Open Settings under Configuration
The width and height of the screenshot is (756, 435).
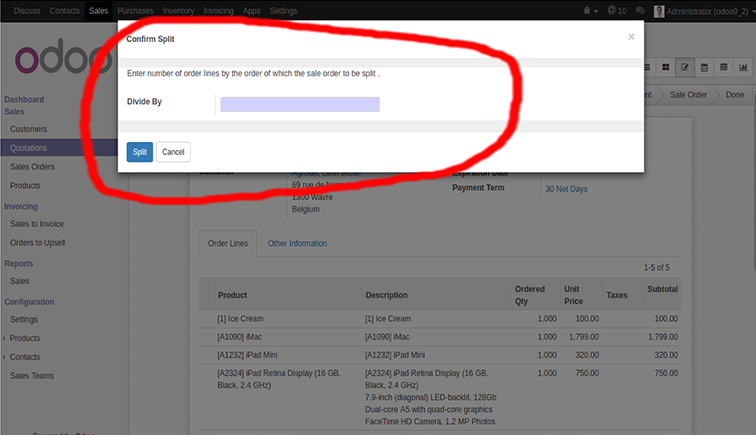click(x=24, y=319)
